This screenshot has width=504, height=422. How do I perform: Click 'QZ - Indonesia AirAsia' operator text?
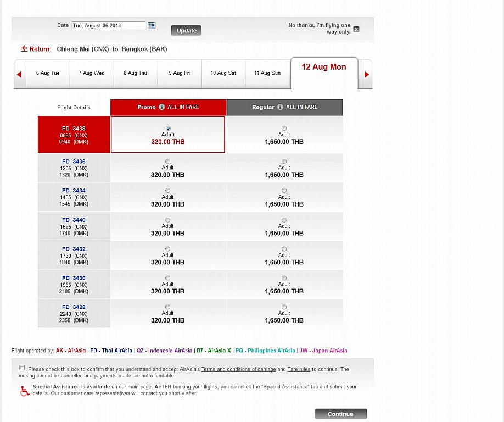pos(164,351)
